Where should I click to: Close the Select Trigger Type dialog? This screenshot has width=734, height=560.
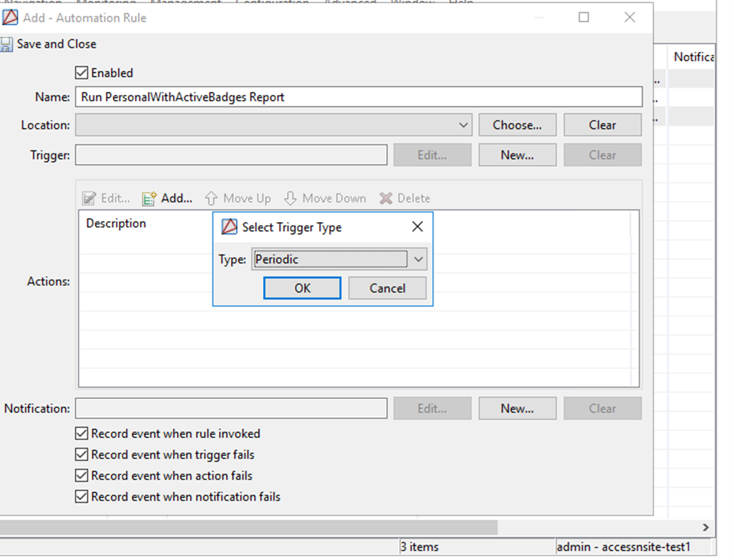pos(418,227)
